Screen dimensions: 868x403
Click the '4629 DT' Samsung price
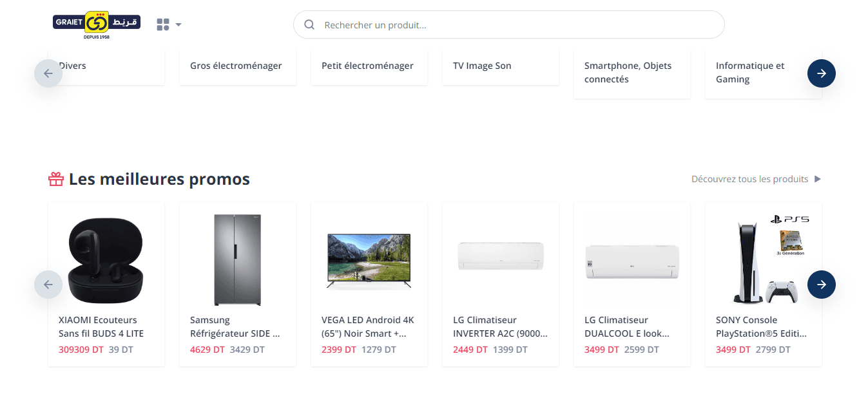[207, 350]
